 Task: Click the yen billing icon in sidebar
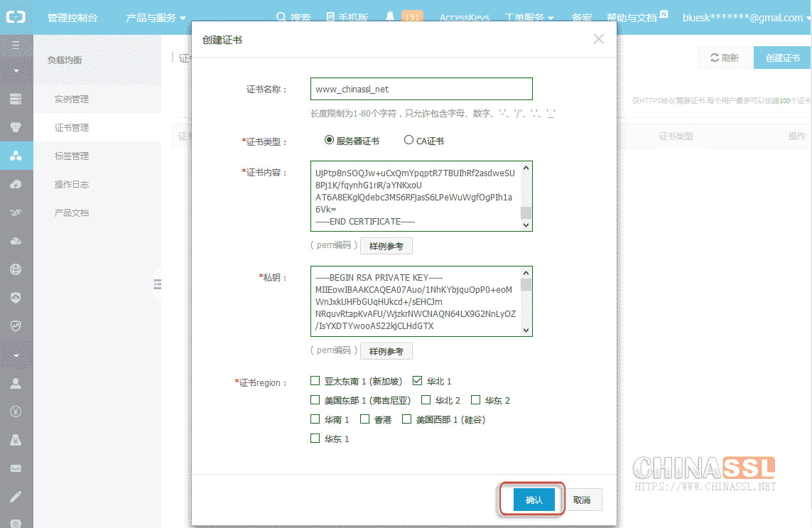click(16, 411)
